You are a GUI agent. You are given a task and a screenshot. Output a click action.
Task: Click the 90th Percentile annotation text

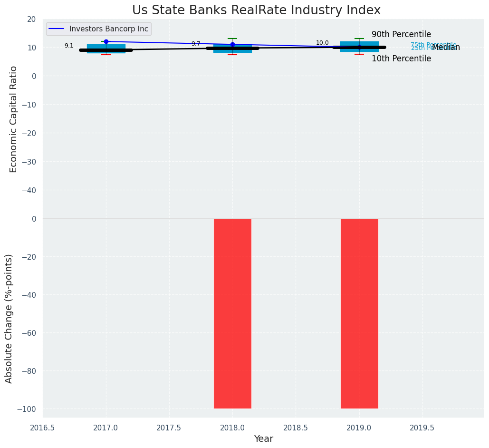pos(401,35)
